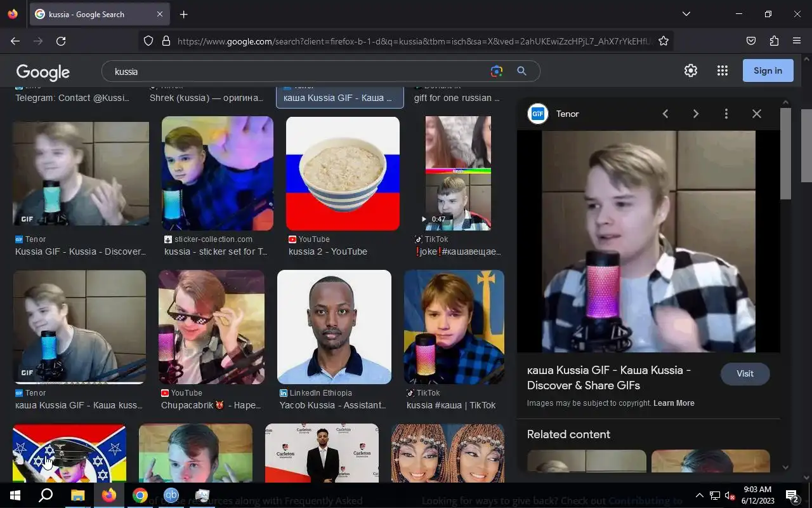Click the Tenor GIF logo in preview header

(x=538, y=114)
